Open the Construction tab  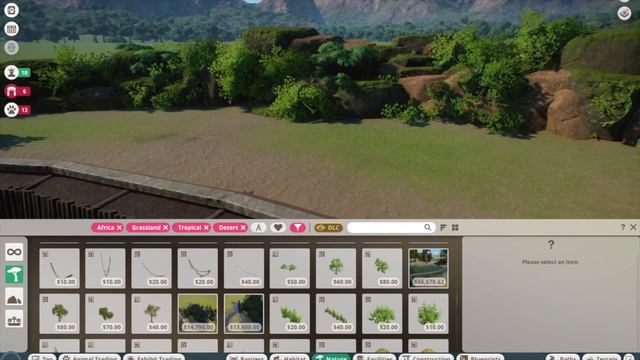pos(427,357)
